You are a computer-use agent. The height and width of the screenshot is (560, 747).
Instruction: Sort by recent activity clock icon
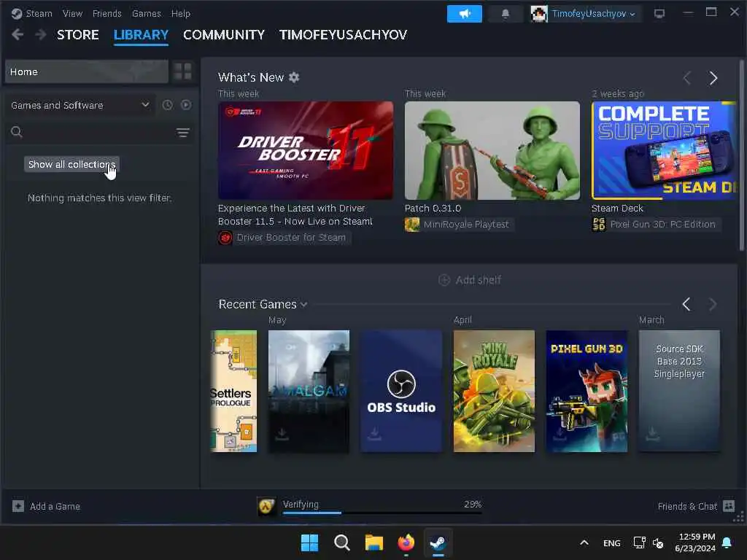[x=167, y=105]
